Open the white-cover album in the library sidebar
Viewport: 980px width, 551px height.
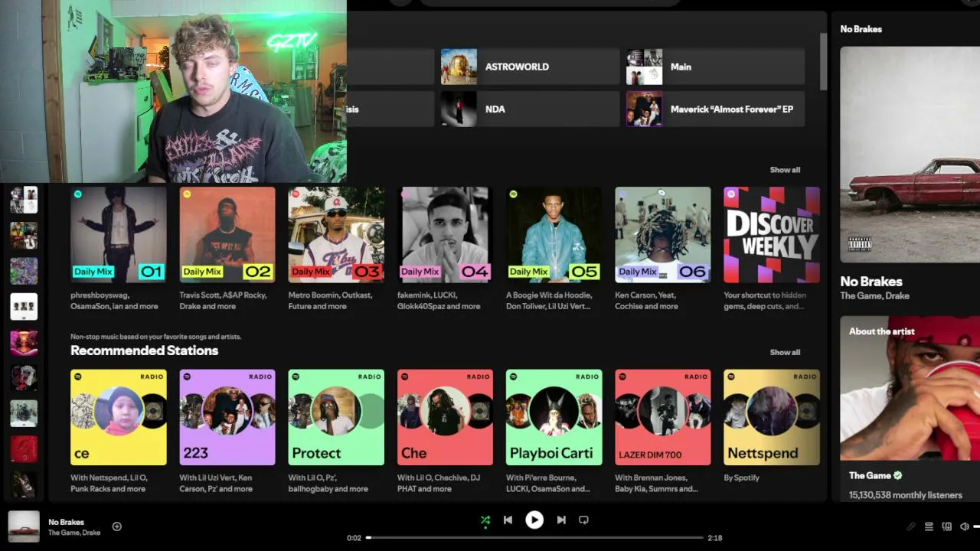point(24,307)
